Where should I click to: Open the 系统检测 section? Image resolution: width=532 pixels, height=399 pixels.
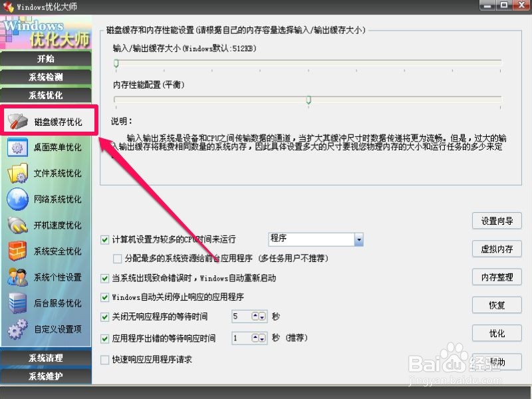tap(46, 77)
